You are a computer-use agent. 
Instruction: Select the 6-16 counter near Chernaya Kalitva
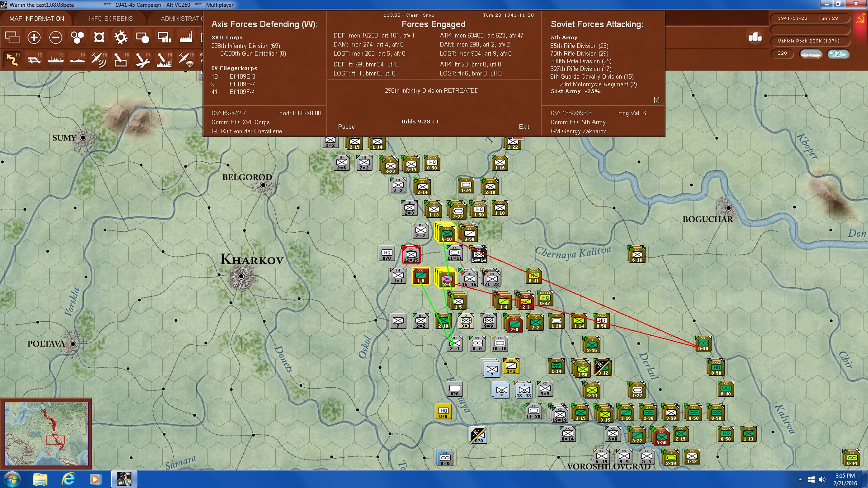click(x=637, y=255)
